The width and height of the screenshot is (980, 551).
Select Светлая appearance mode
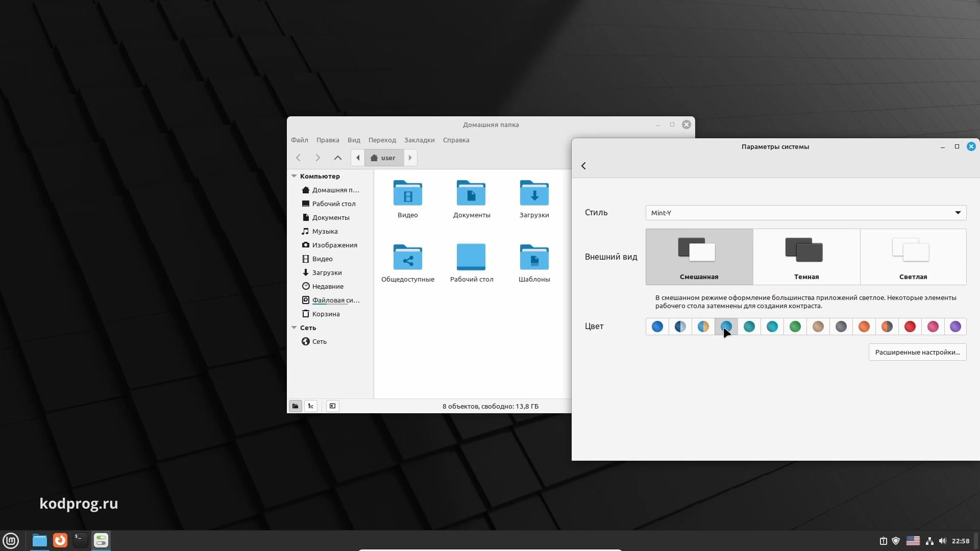(x=913, y=257)
